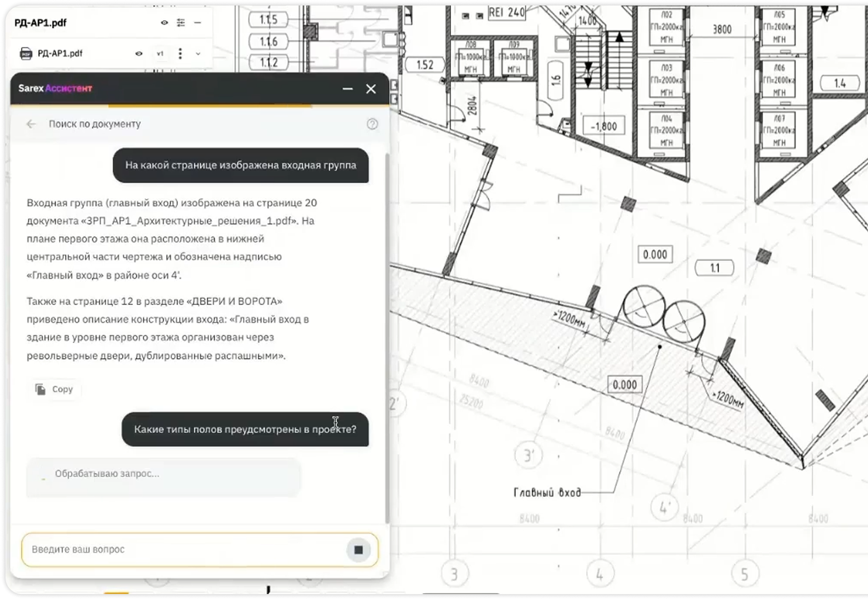This screenshot has height=600, width=868.
Task: Copy the assistant answer with Copy button
Action: click(x=54, y=389)
